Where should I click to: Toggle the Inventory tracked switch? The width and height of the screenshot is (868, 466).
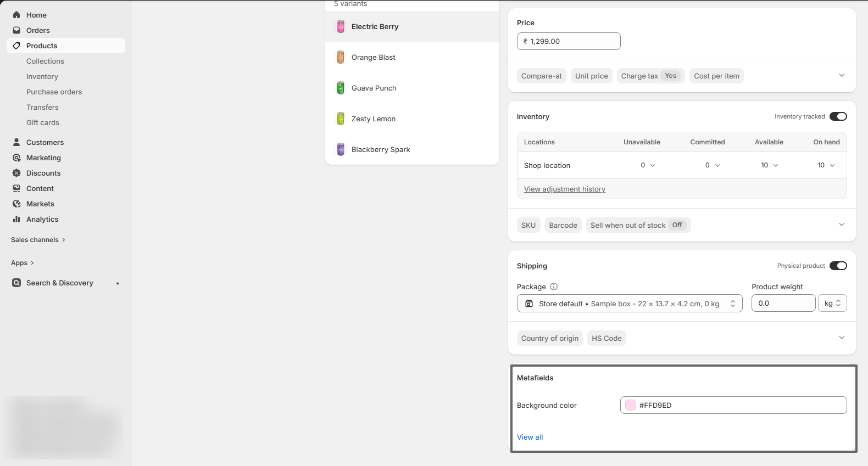tap(838, 116)
